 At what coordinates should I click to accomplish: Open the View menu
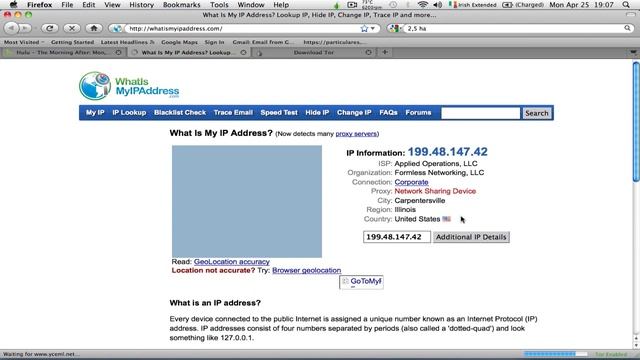click(x=112, y=5)
